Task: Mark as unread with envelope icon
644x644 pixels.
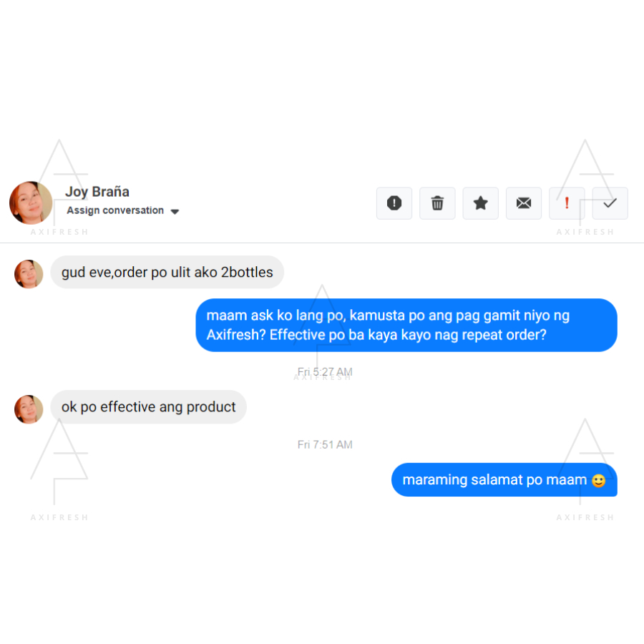Action: click(524, 203)
